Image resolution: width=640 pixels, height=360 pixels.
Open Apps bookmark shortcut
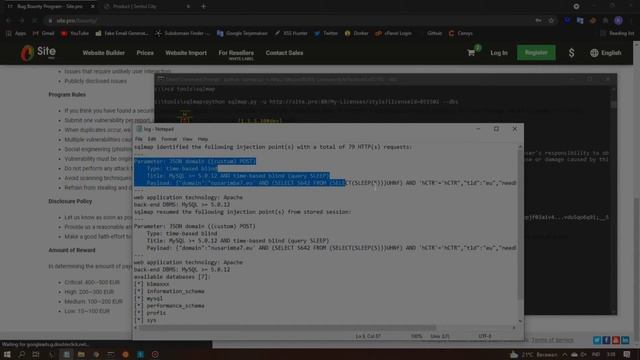tap(16, 33)
